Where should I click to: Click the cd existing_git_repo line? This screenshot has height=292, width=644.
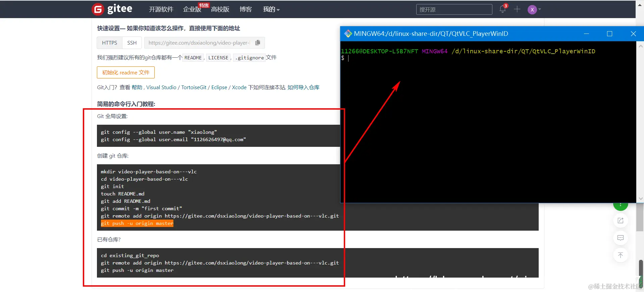pyautogui.click(x=130, y=255)
